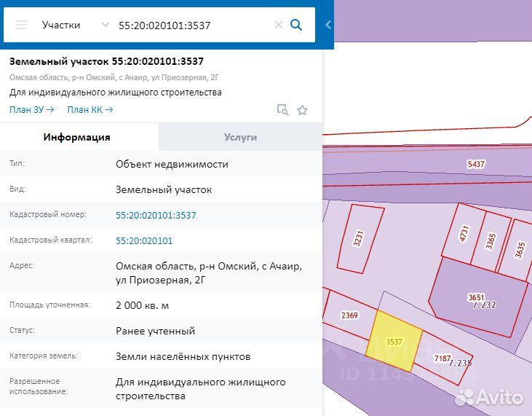Open the План КК link
The width and height of the screenshot is (532, 416).
coord(90,110)
